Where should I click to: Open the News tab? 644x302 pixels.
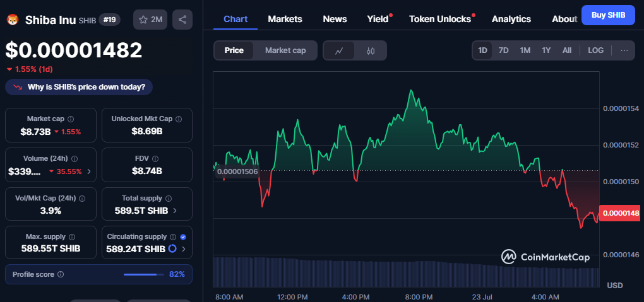(x=335, y=19)
